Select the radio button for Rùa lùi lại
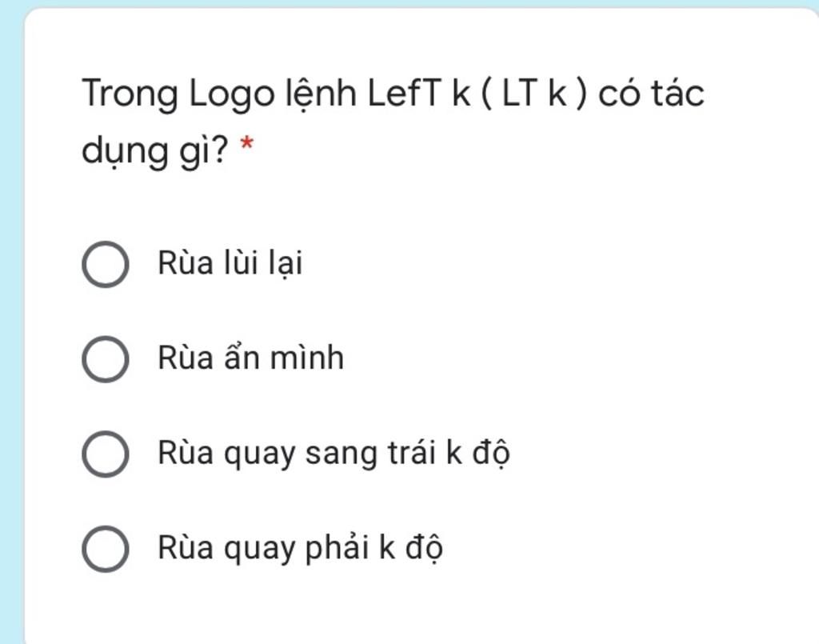This screenshot has height=644, width=819. click(106, 264)
